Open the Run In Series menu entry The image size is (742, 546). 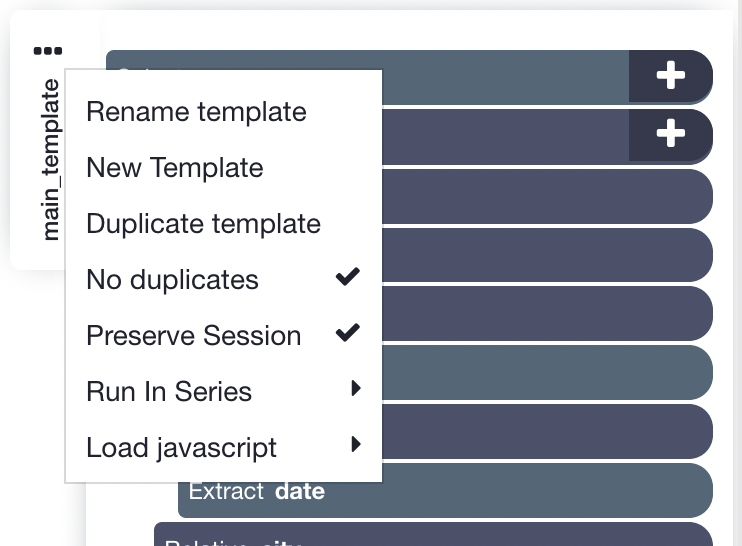pyautogui.click(x=223, y=391)
